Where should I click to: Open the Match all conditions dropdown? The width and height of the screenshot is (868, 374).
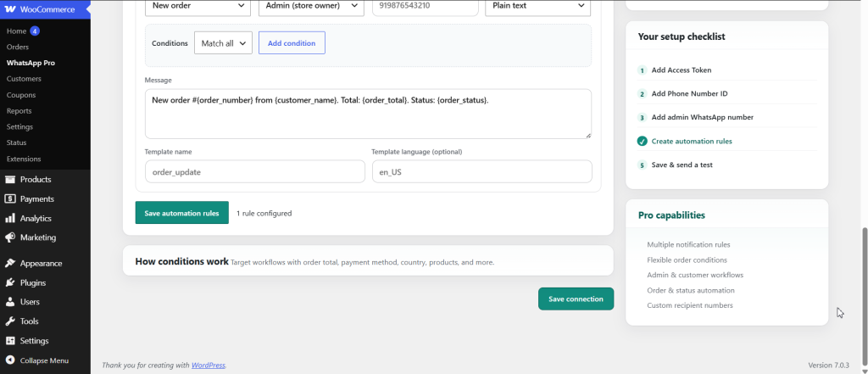click(x=223, y=42)
